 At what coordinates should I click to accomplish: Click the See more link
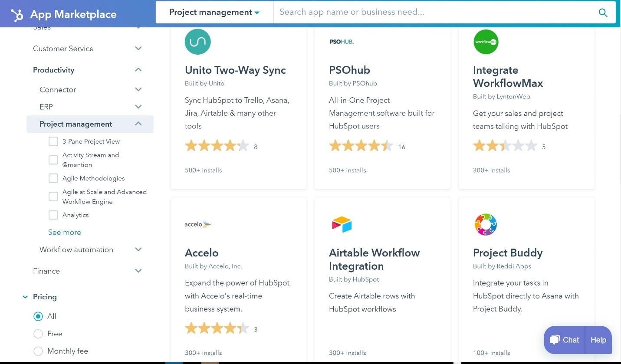tap(64, 232)
